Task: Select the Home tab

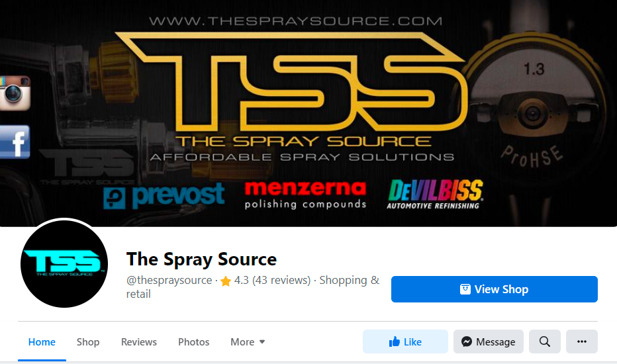Action: 42,342
